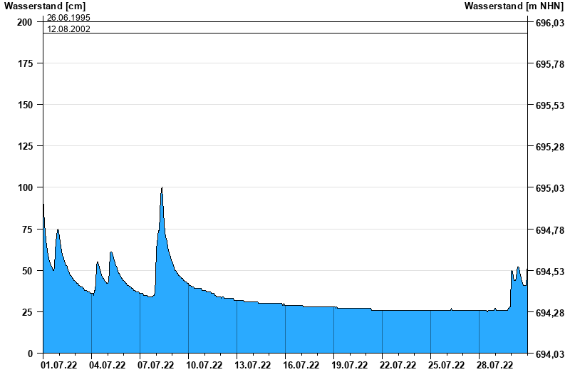Select the 12.08.2002 reference line label
This screenshot has height=392, width=570.
(x=68, y=29)
